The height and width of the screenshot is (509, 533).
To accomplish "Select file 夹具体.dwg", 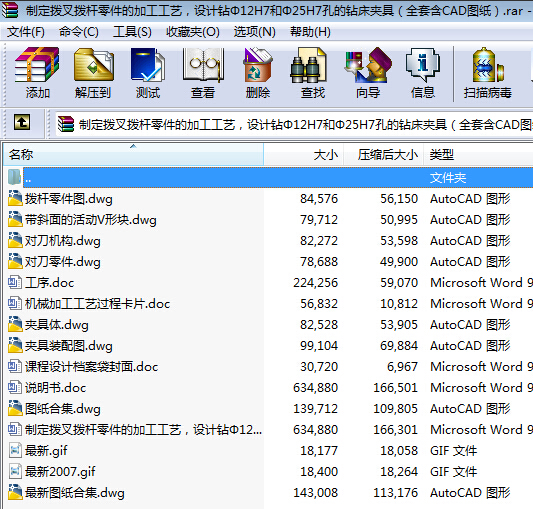I will point(56,325).
